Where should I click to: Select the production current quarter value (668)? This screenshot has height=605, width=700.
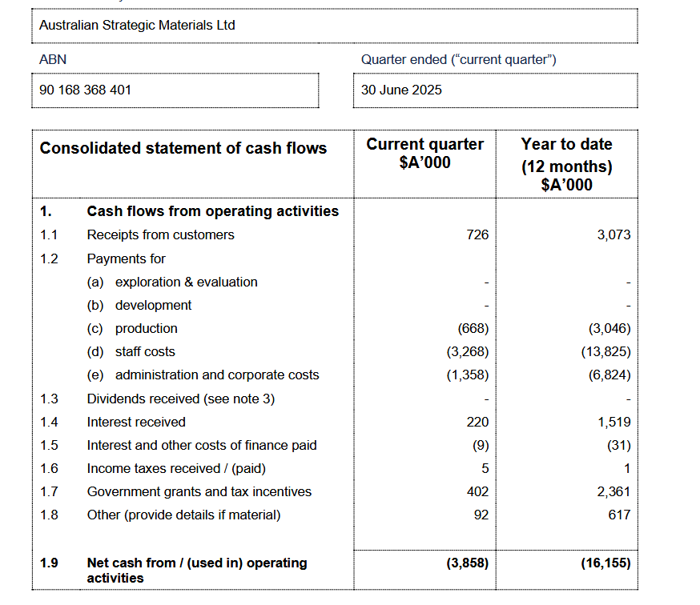(x=473, y=328)
